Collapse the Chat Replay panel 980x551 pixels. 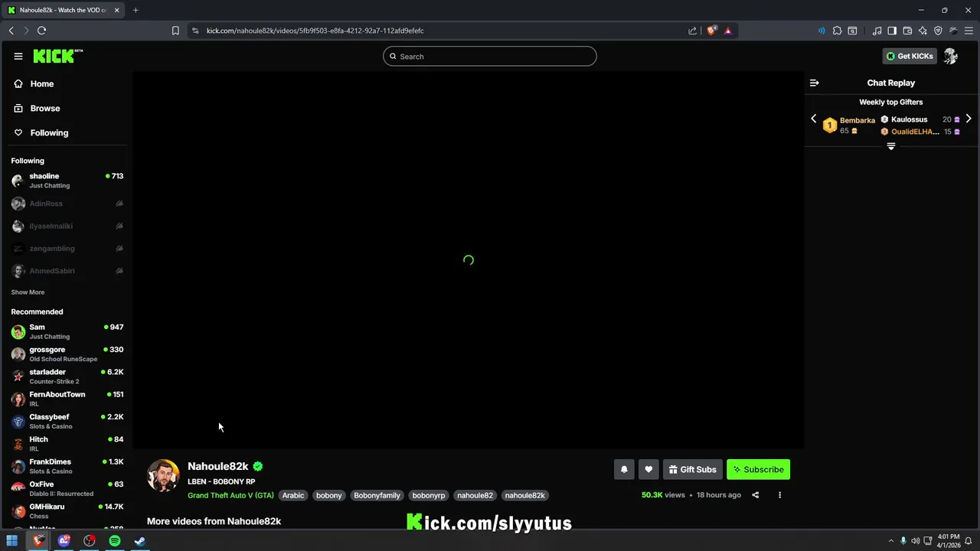815,83
